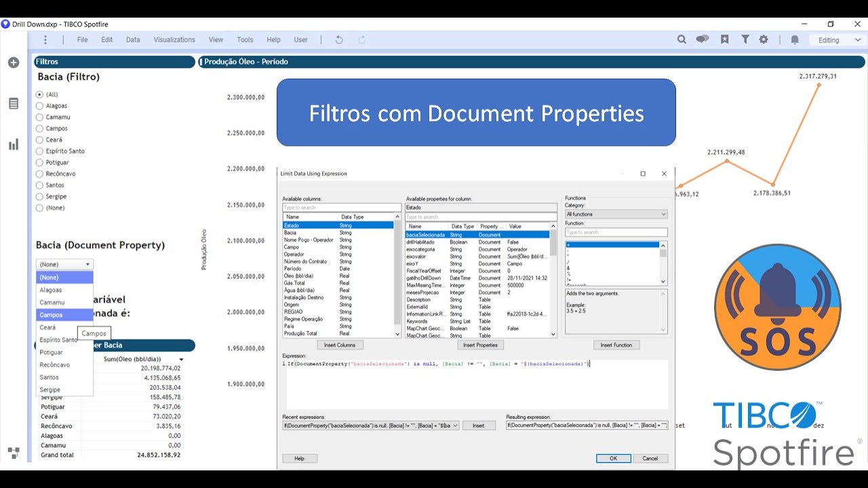Click the undo arrow icon
Screen dimensions: 868x488
(x=339, y=40)
